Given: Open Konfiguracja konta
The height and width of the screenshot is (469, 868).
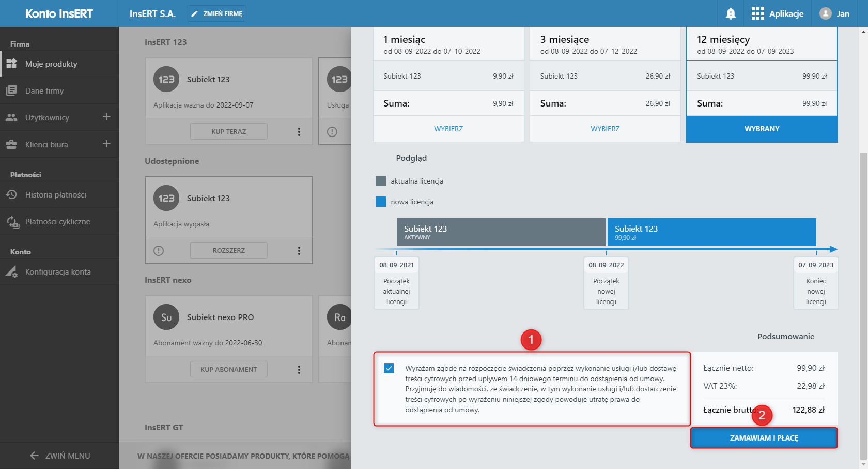Looking at the screenshot, I should 59,271.
